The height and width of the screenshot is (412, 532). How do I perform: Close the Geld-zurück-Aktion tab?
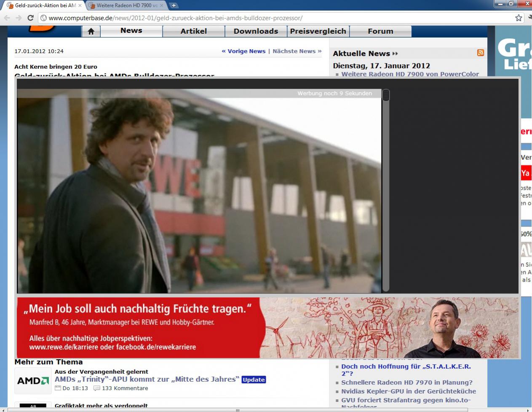tap(80, 5)
